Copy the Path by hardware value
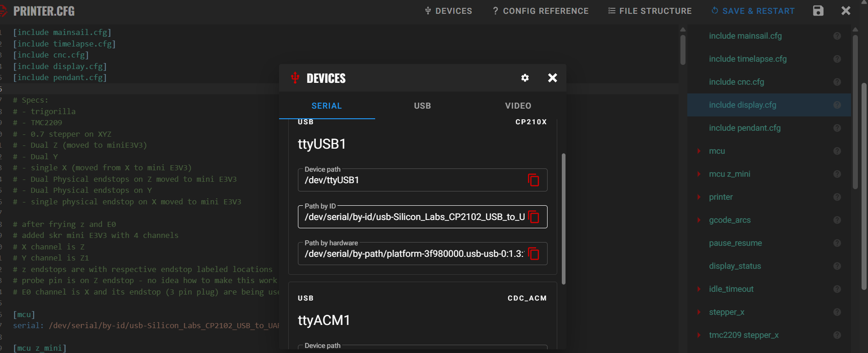The height and width of the screenshot is (353, 868). (x=533, y=254)
